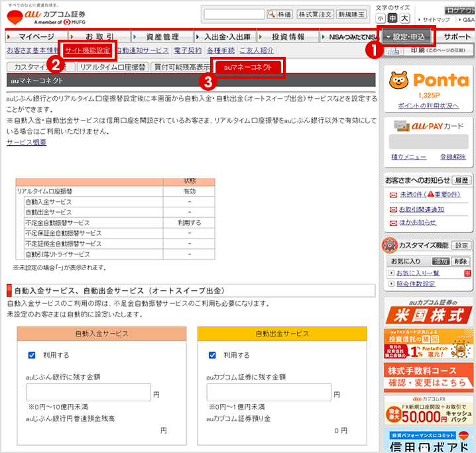
Task: Click the 株式買注文 button
Action: click(314, 14)
